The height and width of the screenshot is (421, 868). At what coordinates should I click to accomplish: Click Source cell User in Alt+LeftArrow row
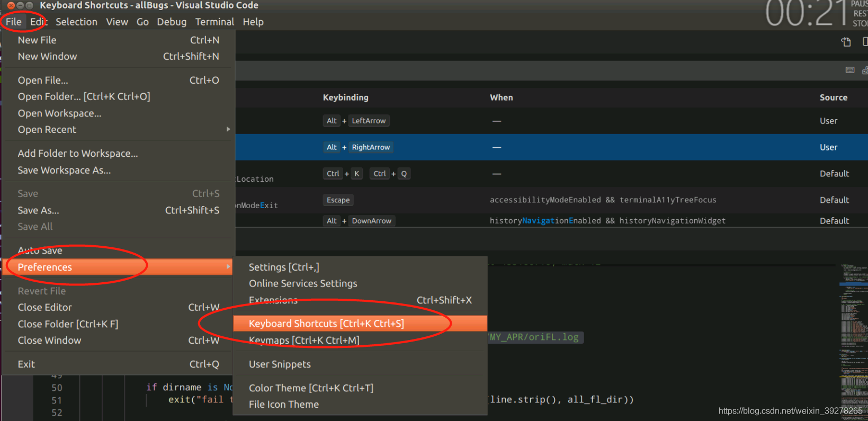pyautogui.click(x=828, y=121)
